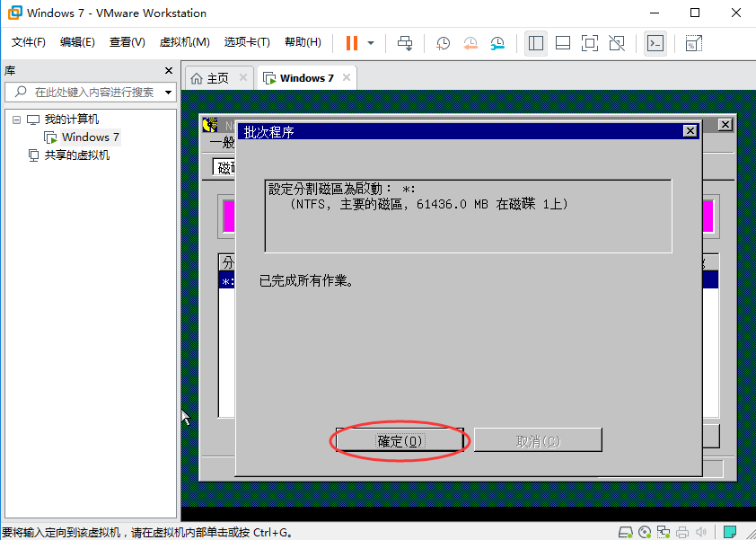
Task: Toggle the console view icon
Action: (655, 43)
